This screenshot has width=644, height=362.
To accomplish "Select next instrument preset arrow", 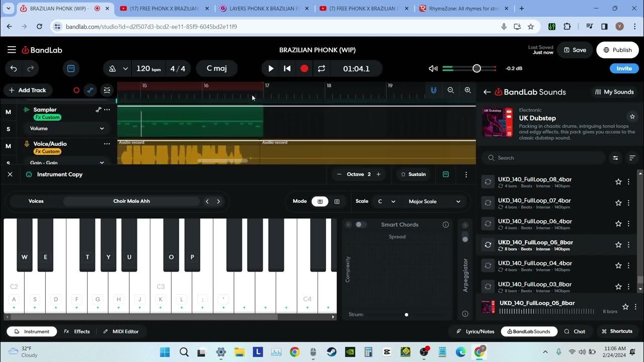I will point(218,201).
